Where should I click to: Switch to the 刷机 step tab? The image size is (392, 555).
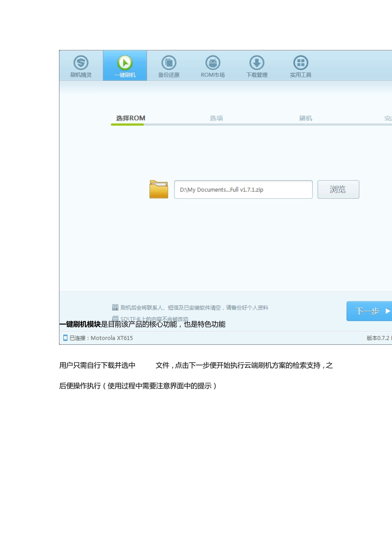pyautogui.click(x=306, y=118)
